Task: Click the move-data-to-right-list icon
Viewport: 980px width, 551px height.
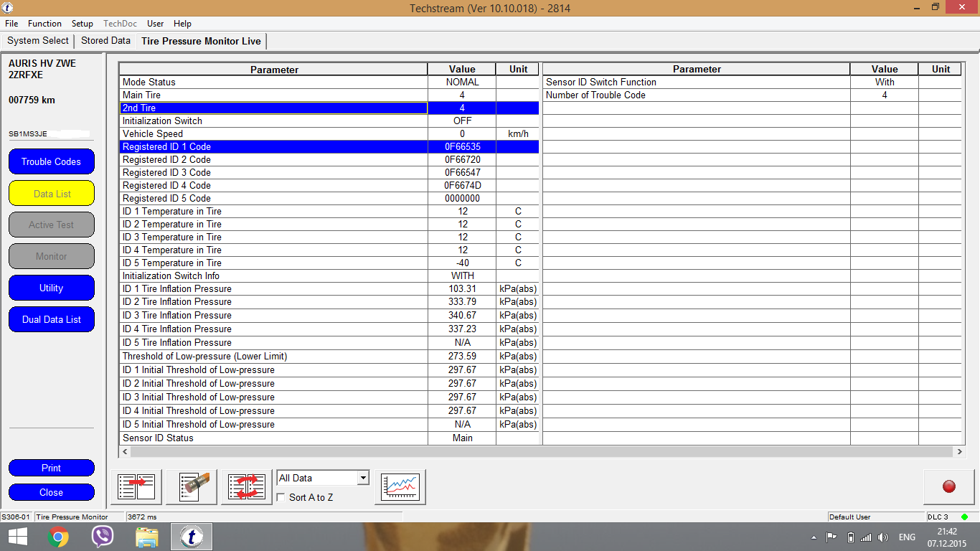Action: (x=136, y=487)
